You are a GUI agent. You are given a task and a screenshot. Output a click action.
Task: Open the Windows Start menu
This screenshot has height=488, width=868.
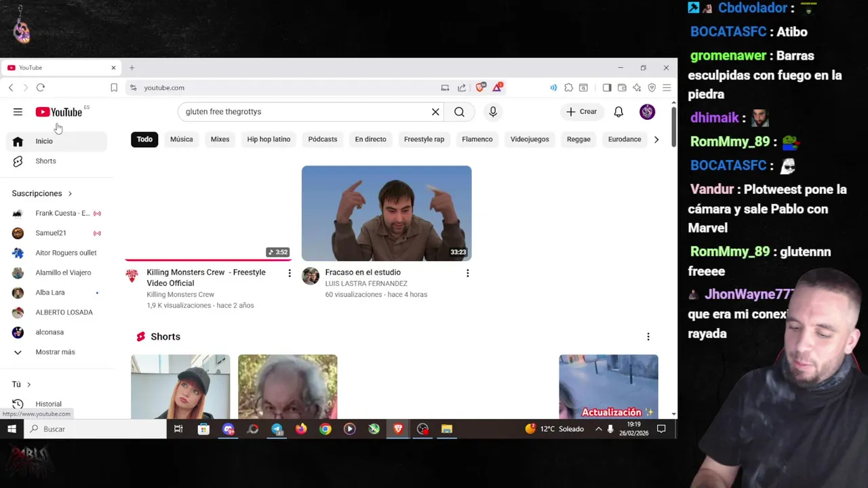(12, 429)
